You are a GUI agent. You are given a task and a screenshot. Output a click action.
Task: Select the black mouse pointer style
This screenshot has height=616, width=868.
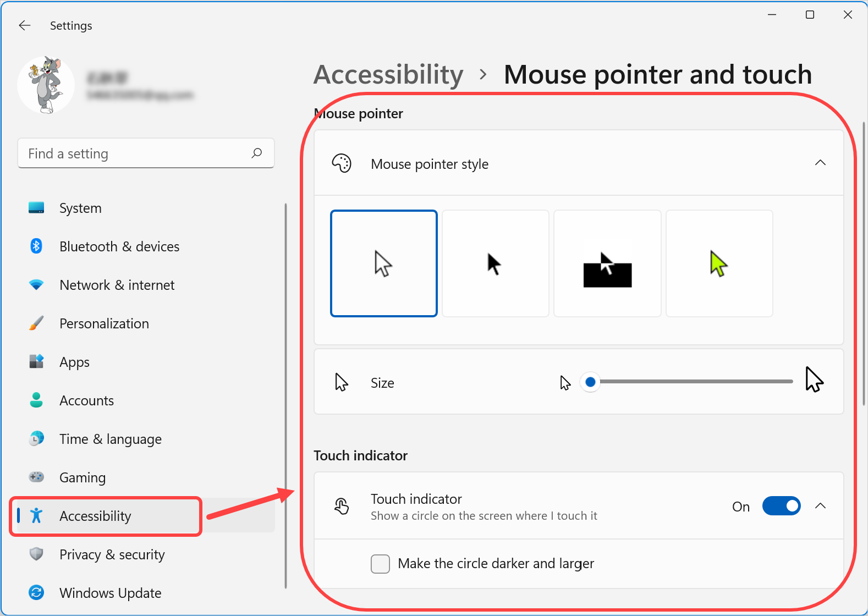(496, 263)
